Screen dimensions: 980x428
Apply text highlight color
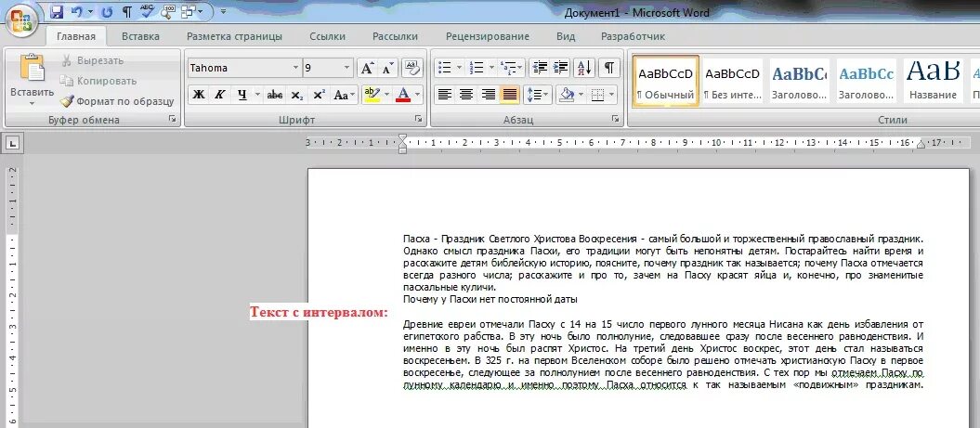tap(372, 95)
